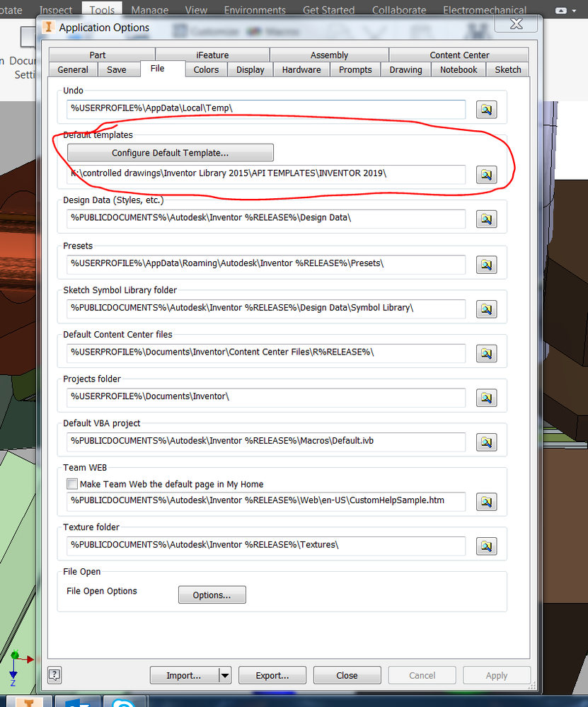
Task: Open the Inspect ribbon tab
Action: click(x=55, y=10)
